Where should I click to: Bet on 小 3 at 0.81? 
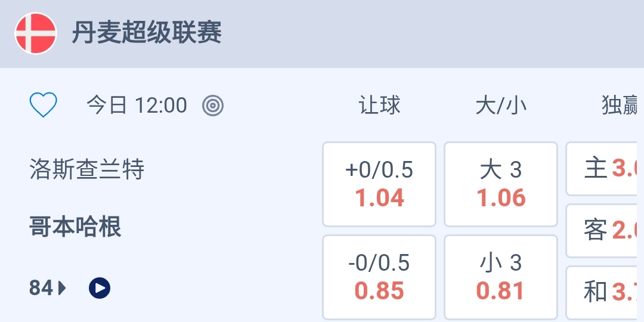pos(501,277)
